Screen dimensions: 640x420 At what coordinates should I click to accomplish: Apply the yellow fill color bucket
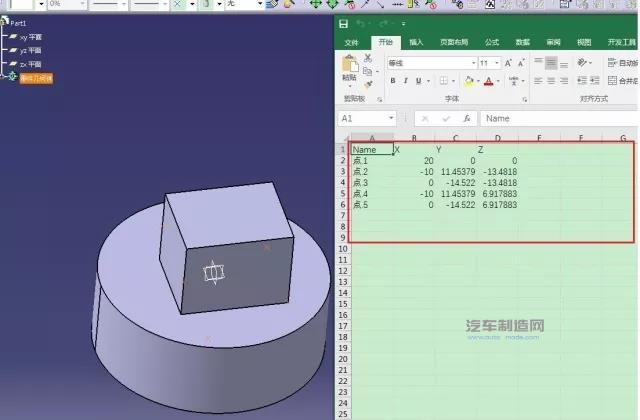tap(469, 81)
